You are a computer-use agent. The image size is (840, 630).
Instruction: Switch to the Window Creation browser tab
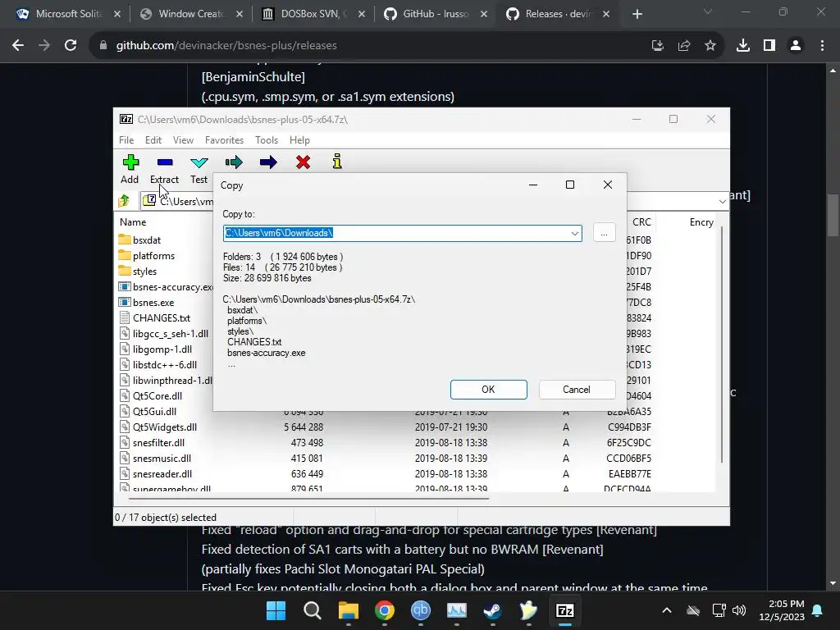point(191,14)
